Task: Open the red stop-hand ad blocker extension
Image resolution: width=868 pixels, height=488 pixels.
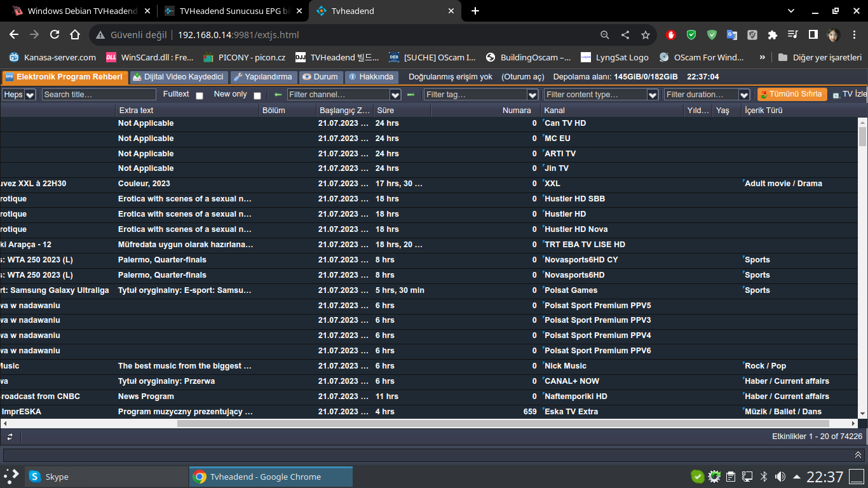Action: pos(671,35)
